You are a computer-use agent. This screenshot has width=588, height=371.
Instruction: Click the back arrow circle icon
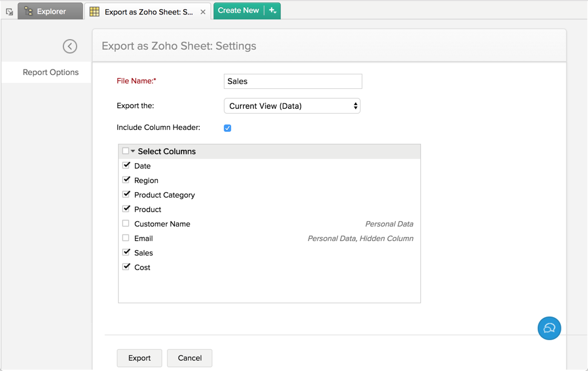pyautogui.click(x=70, y=47)
